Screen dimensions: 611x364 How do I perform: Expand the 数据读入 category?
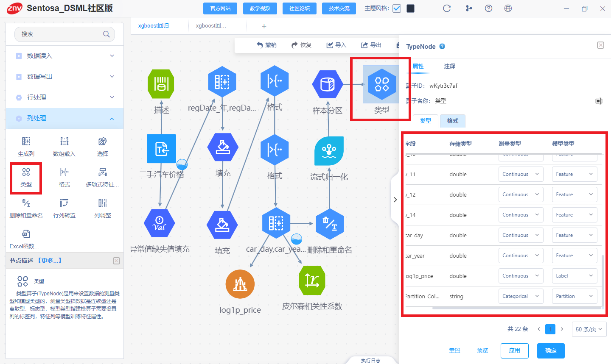tap(65, 56)
